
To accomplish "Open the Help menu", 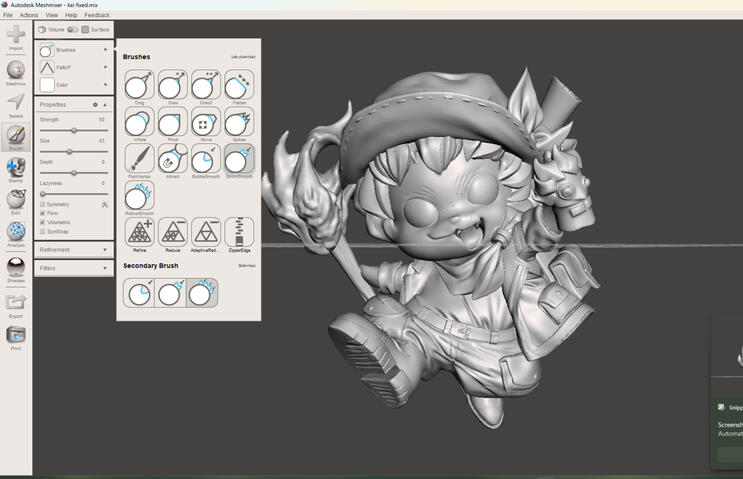I will point(71,15).
